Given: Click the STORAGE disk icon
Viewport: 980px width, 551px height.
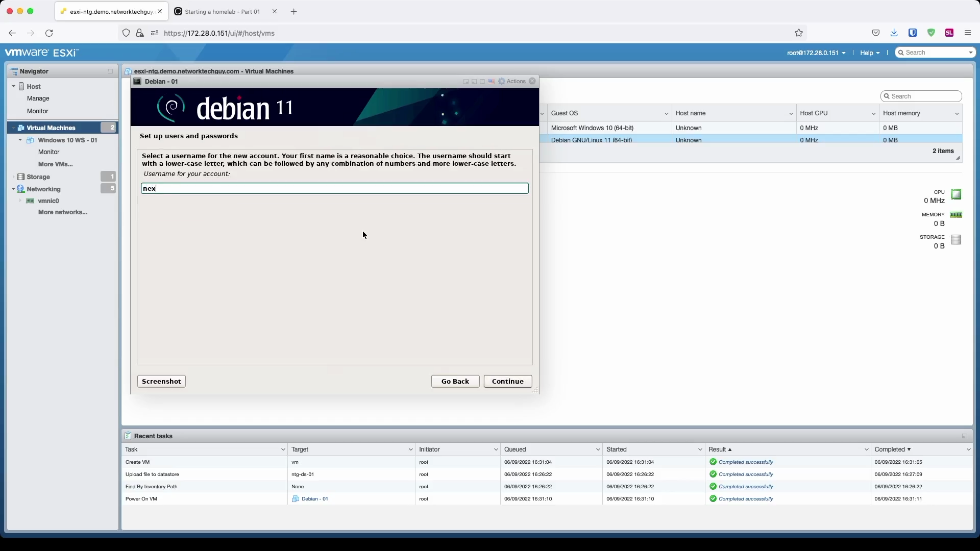Looking at the screenshot, I should point(956,240).
